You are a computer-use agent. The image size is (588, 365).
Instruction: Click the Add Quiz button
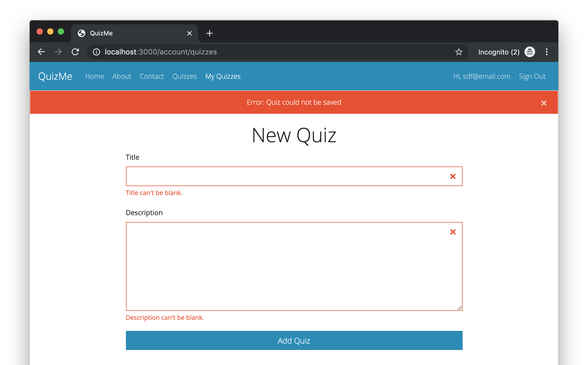(x=294, y=341)
